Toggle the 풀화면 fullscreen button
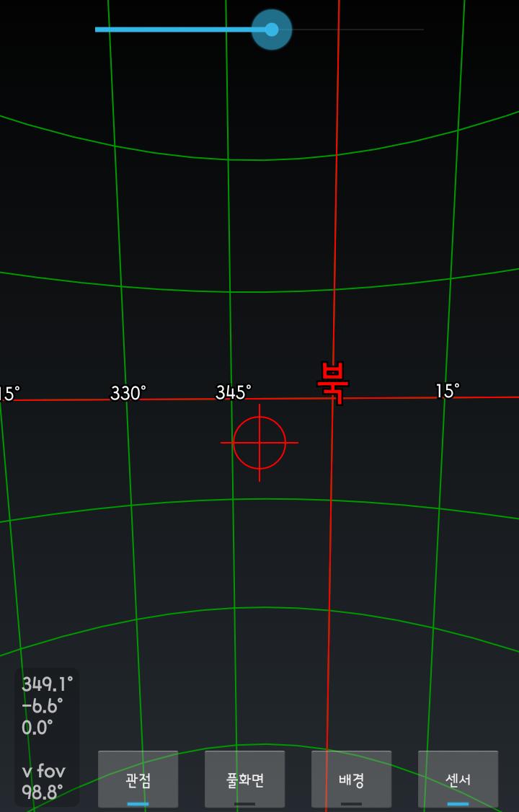The height and width of the screenshot is (812, 519). pos(245,779)
